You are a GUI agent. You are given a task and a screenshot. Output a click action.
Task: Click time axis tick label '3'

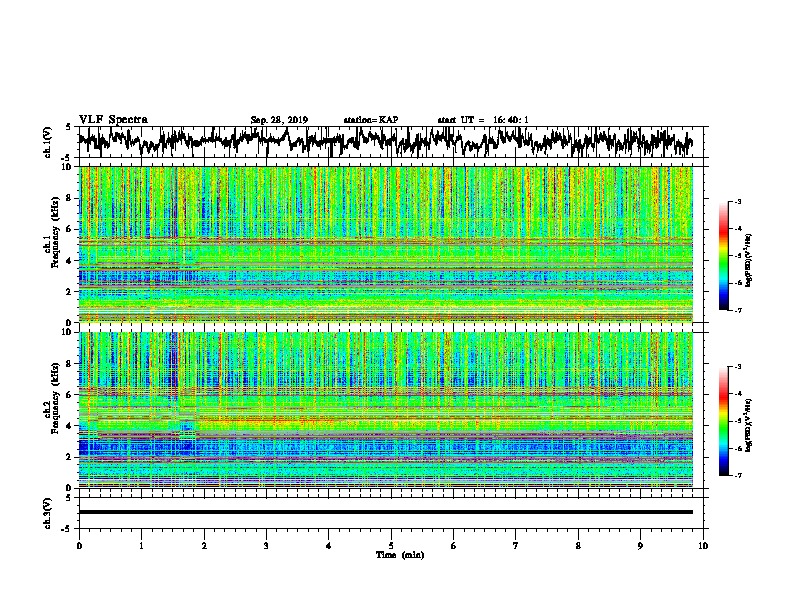coord(266,546)
